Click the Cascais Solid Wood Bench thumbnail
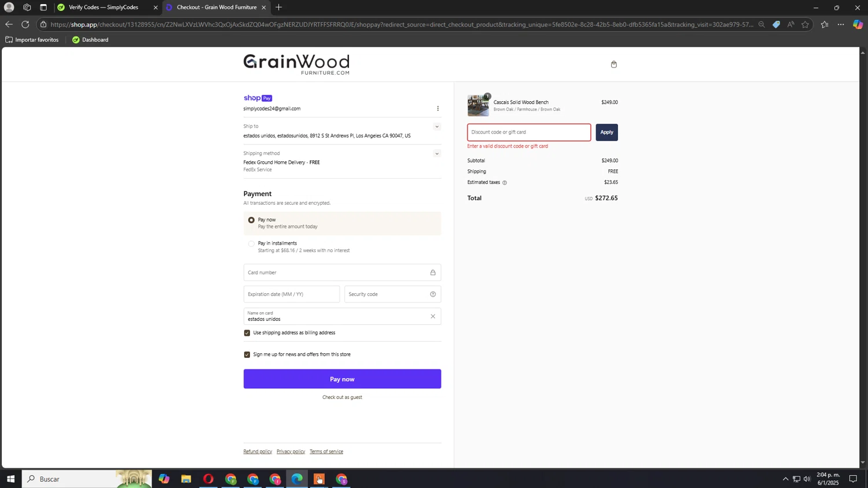Viewport: 868px width, 488px height. click(x=478, y=106)
